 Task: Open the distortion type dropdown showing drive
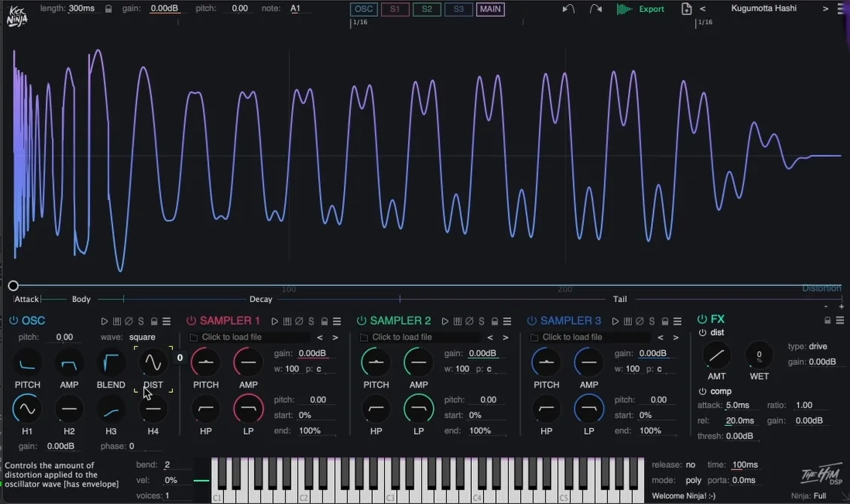[818, 346]
